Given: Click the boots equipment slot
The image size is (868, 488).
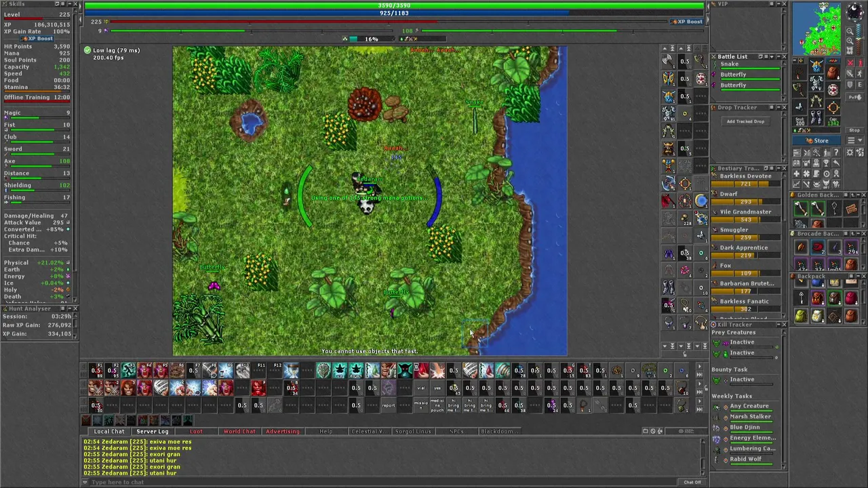Looking at the screenshot, I should 816,117.
